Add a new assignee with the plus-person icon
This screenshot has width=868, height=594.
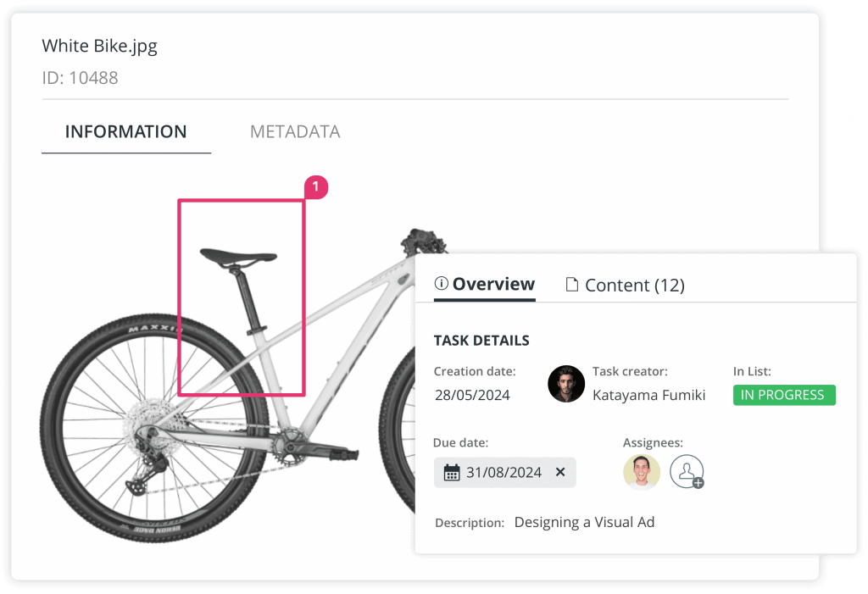pyautogui.click(x=687, y=472)
